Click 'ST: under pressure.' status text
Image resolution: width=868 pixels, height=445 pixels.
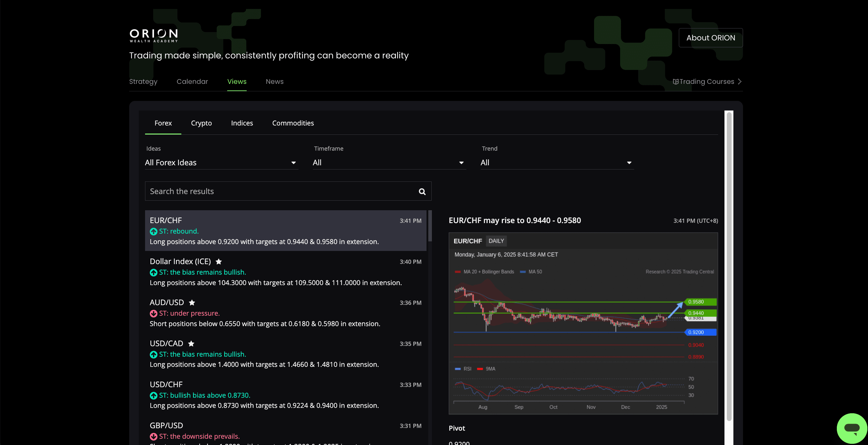tap(189, 313)
